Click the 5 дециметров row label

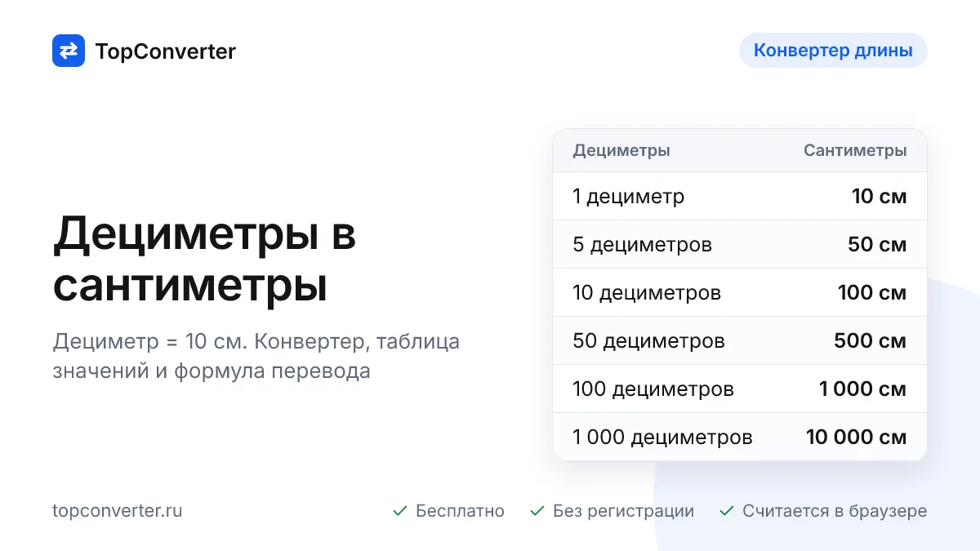coord(643,244)
